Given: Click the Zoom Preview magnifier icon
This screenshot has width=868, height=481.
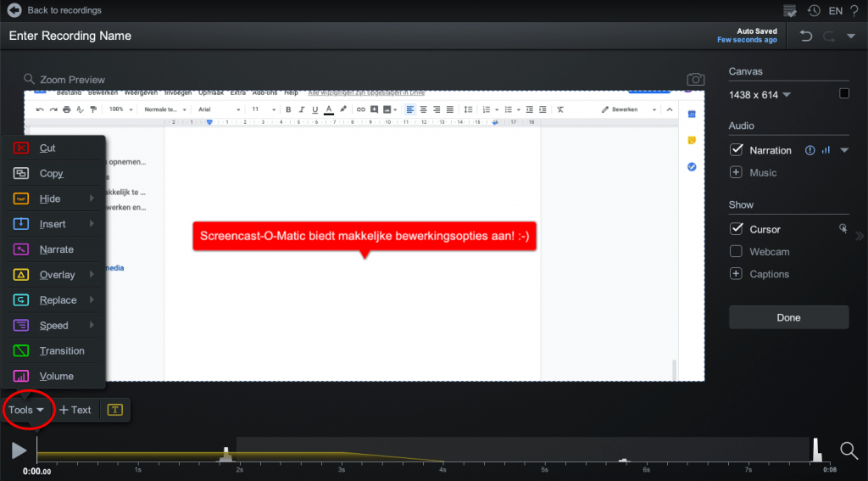Looking at the screenshot, I should click(30, 79).
